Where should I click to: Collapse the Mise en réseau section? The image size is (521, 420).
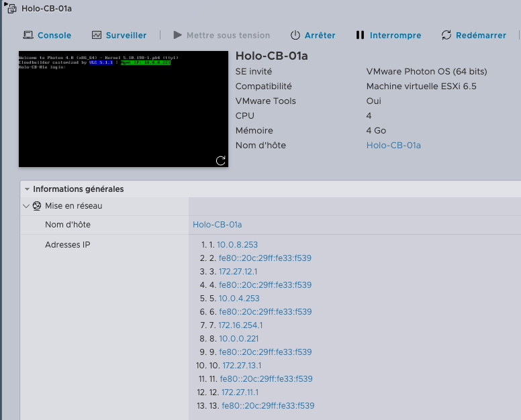[26, 206]
